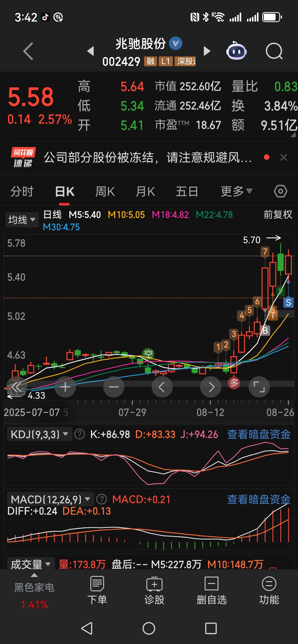Go back with the top-left arrow
Screen dimensions: 298x644
point(28,51)
